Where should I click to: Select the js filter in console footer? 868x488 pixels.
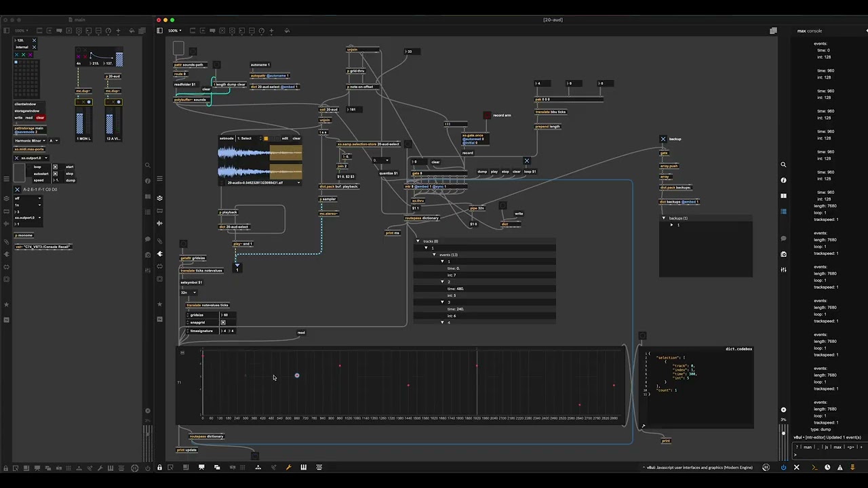(827, 447)
